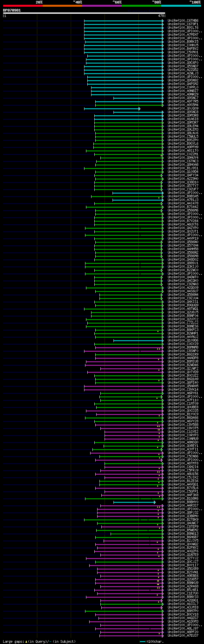
Task: Select UniRef100_Q9SNC8 hit label
Action: (183, 112)
